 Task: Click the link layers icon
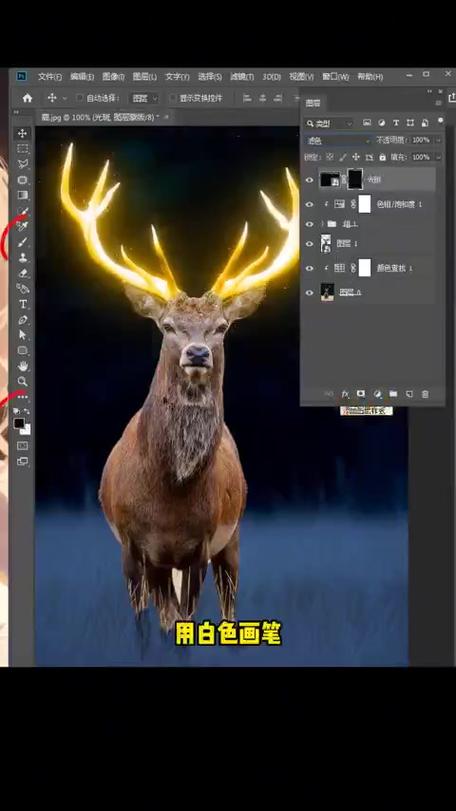(329, 394)
